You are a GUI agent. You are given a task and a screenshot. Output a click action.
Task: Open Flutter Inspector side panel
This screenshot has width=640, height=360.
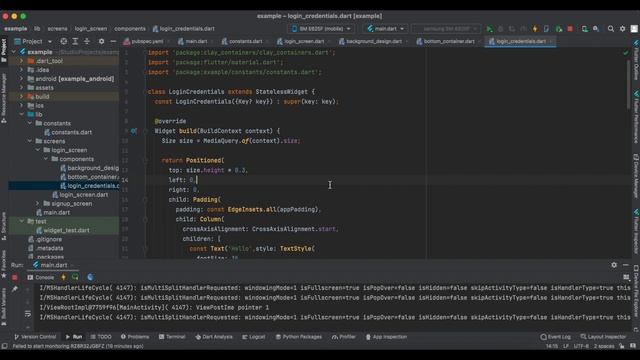pyautogui.click(x=636, y=231)
